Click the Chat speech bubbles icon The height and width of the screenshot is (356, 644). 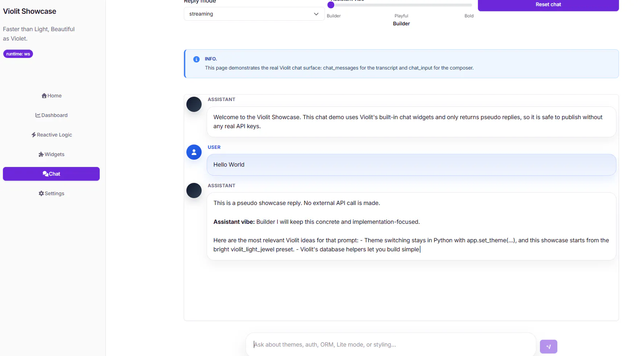click(46, 174)
